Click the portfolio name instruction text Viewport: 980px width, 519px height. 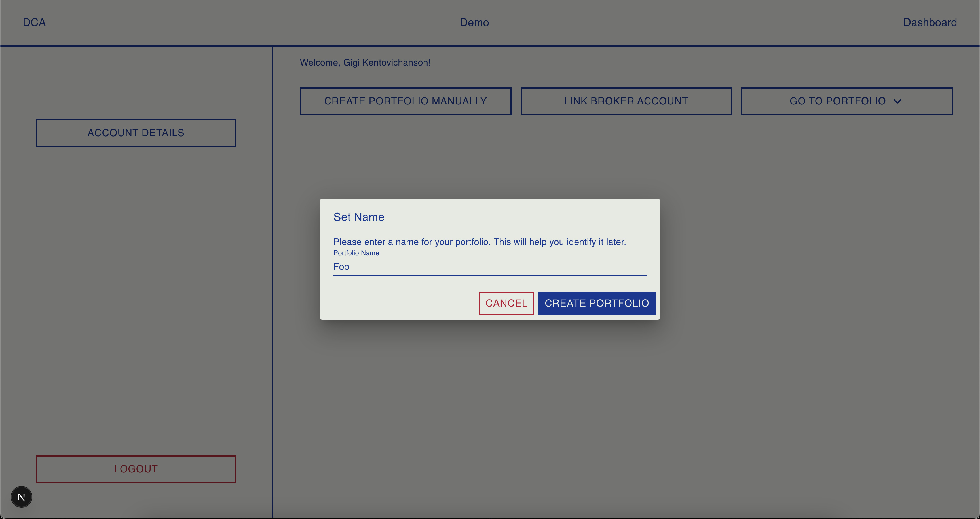click(479, 242)
